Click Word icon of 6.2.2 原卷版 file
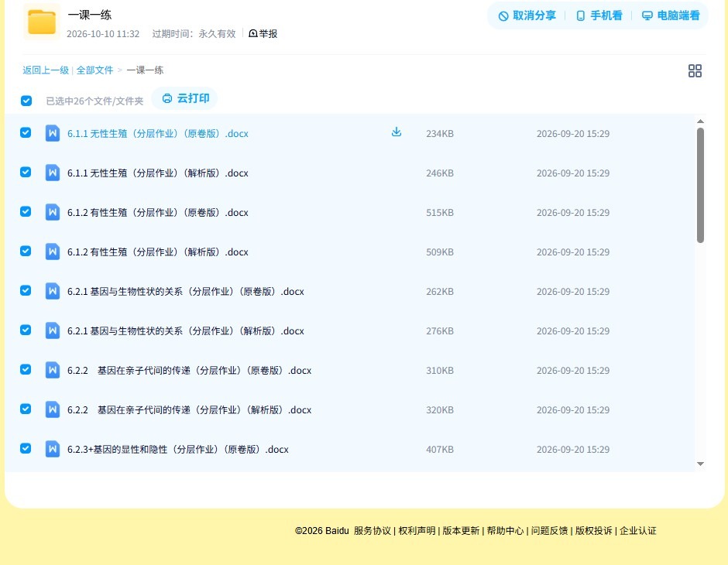Image resolution: width=728 pixels, height=565 pixels. click(53, 370)
